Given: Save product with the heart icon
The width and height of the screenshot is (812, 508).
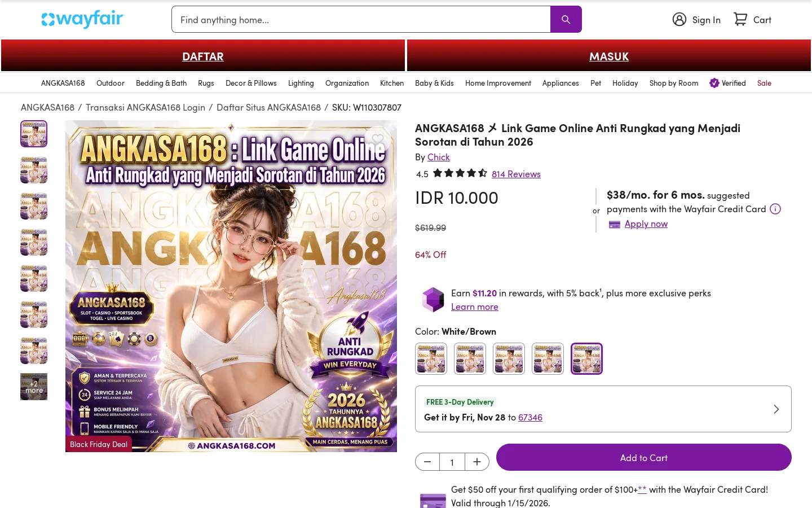Looking at the screenshot, I should [x=377, y=139].
